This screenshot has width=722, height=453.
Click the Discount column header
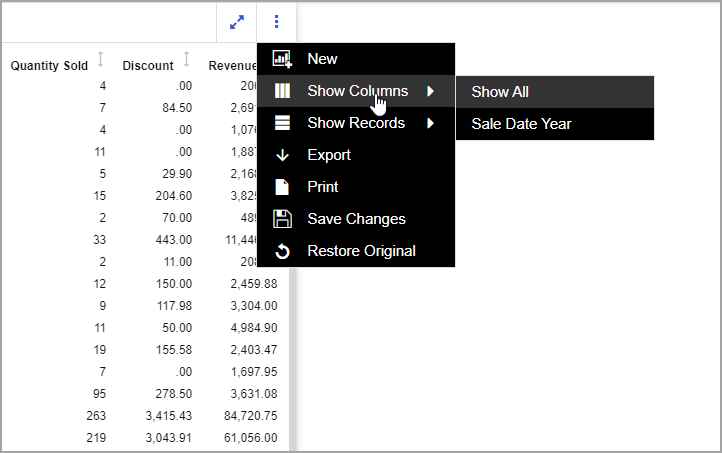[148, 66]
